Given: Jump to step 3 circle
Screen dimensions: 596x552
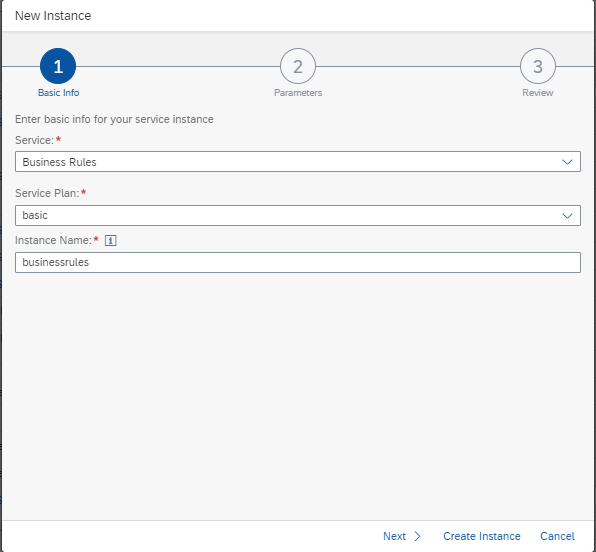Looking at the screenshot, I should pos(537,66).
